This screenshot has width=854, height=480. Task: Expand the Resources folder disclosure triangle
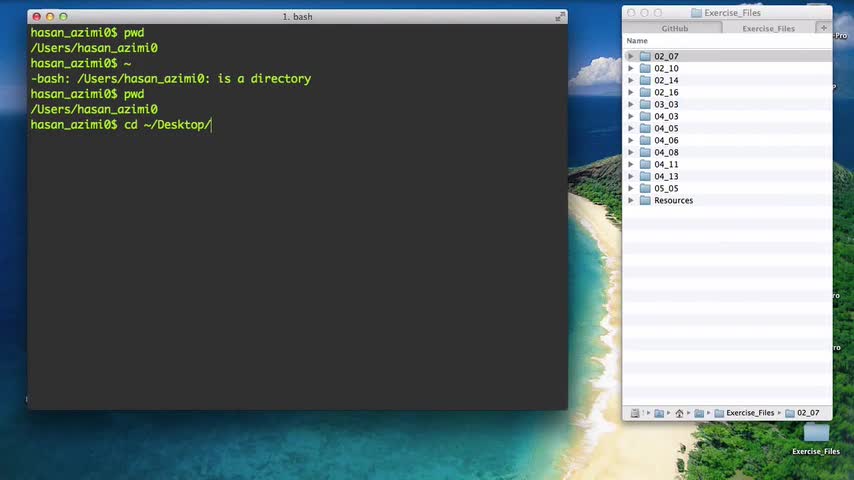[x=631, y=200]
